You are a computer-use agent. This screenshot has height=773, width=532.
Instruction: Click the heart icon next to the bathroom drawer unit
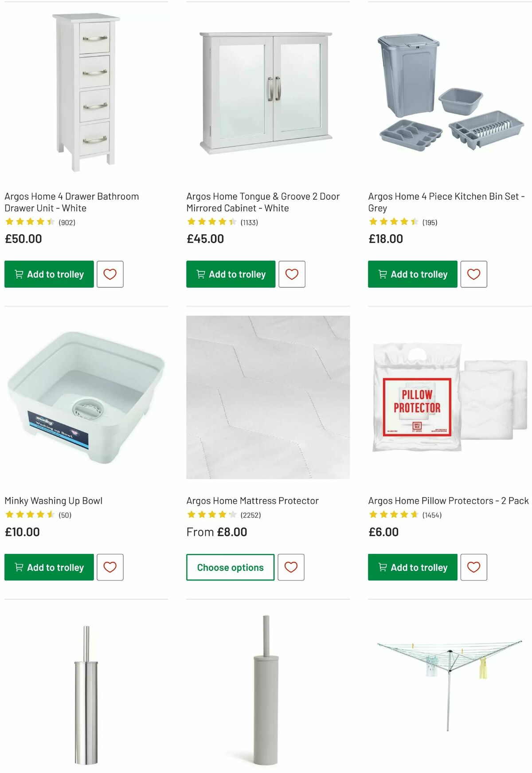click(110, 274)
